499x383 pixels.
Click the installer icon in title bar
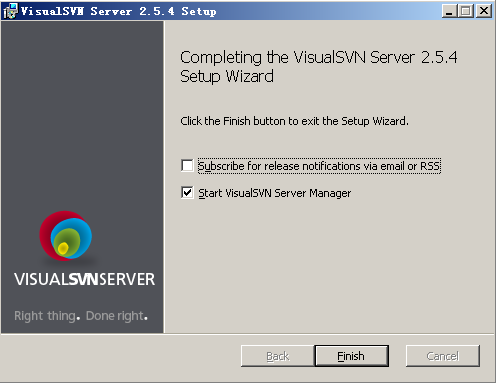coord(10,11)
